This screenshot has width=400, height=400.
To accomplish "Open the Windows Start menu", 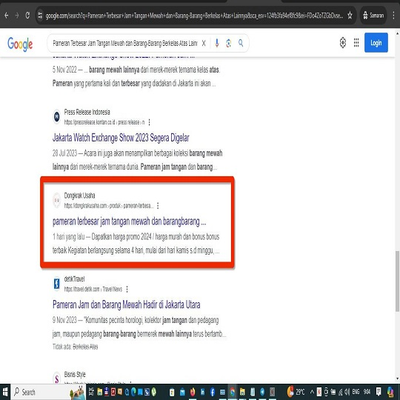I will (5, 392).
